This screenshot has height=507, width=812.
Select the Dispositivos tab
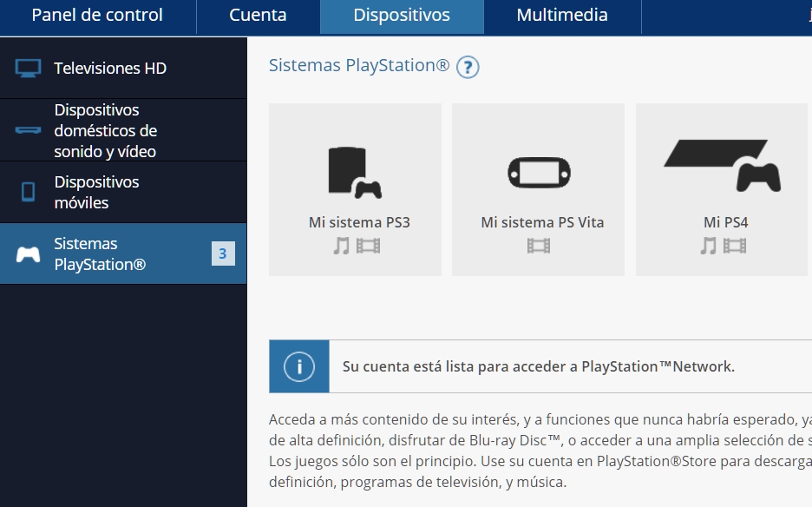click(x=402, y=16)
